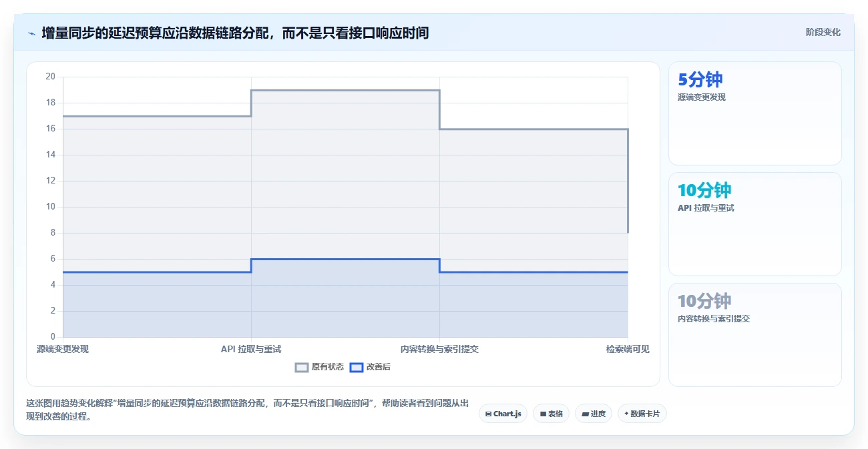Click the y-axis value 0
This screenshot has width=868, height=449.
point(53,337)
